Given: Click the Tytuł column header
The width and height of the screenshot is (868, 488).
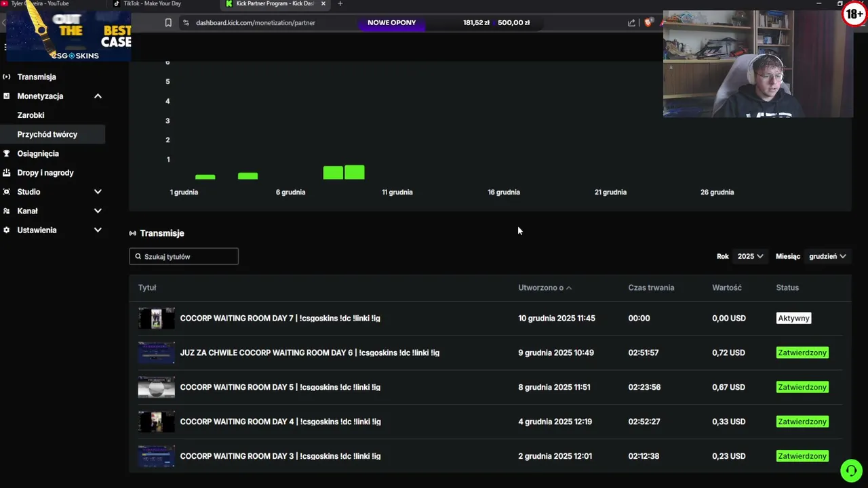Looking at the screenshot, I should [x=147, y=287].
